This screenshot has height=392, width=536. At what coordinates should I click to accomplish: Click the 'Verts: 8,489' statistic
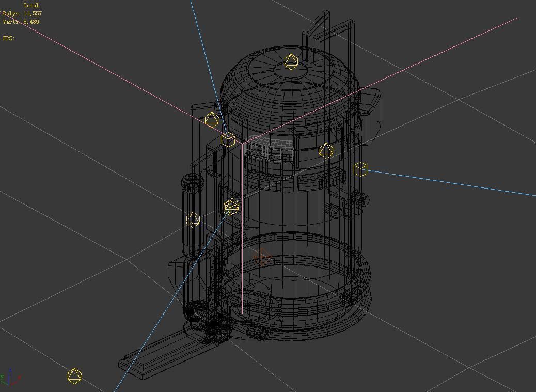click(x=21, y=22)
